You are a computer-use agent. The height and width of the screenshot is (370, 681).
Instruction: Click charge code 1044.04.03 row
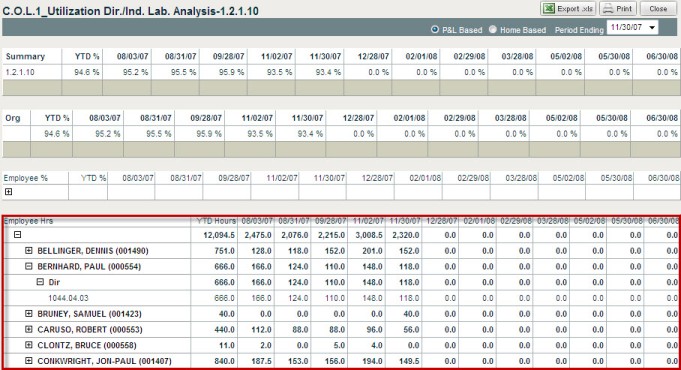tap(68, 298)
